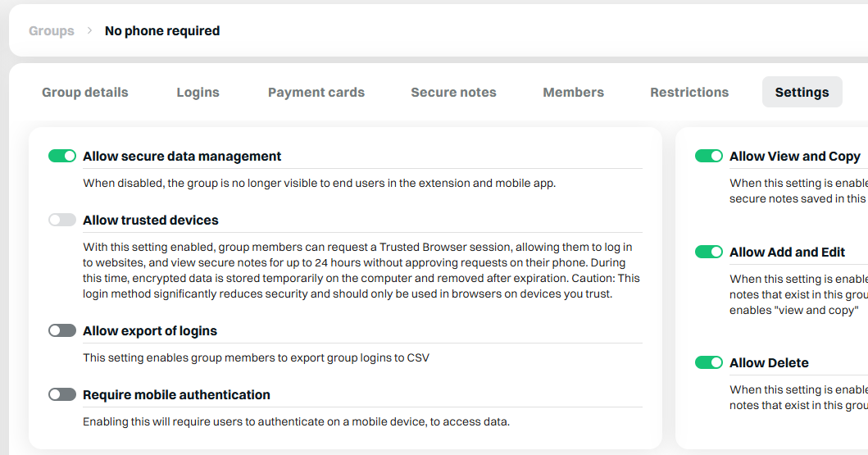Click Require mobile authentication heading
Viewport: 868px width, 455px height.
tap(176, 394)
